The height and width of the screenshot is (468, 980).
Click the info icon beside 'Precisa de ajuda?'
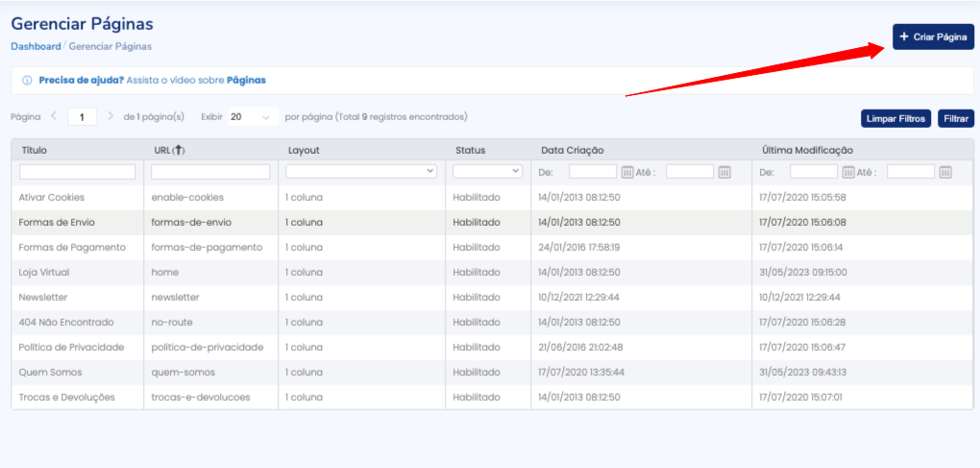(x=26, y=81)
